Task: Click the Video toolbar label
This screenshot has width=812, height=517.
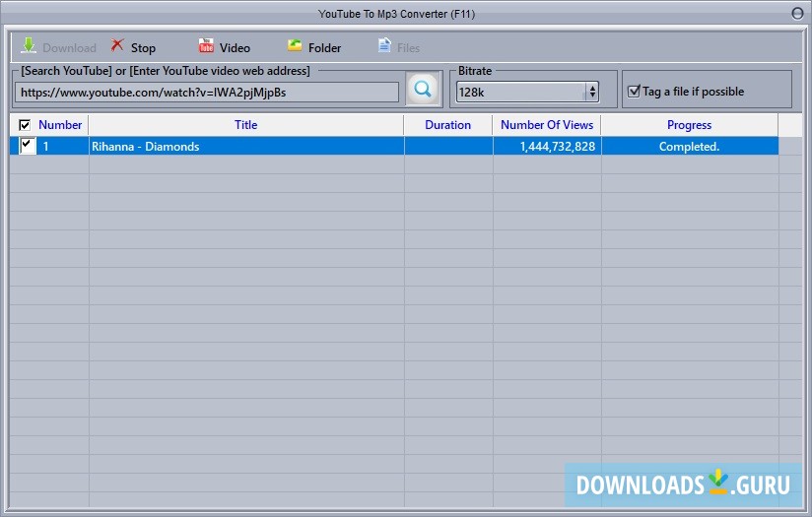Action: [x=235, y=47]
